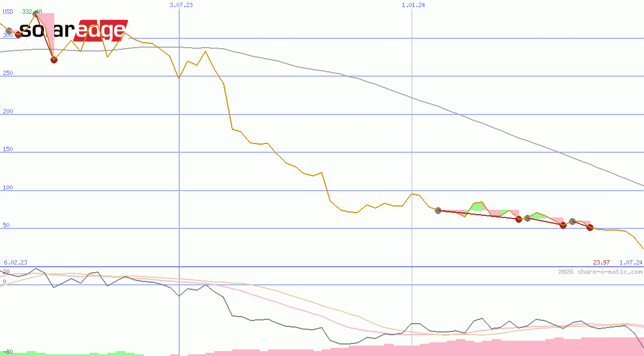The image size is (644, 356).
Task: Click the SolarEdge logo
Action: pyautogui.click(x=73, y=31)
